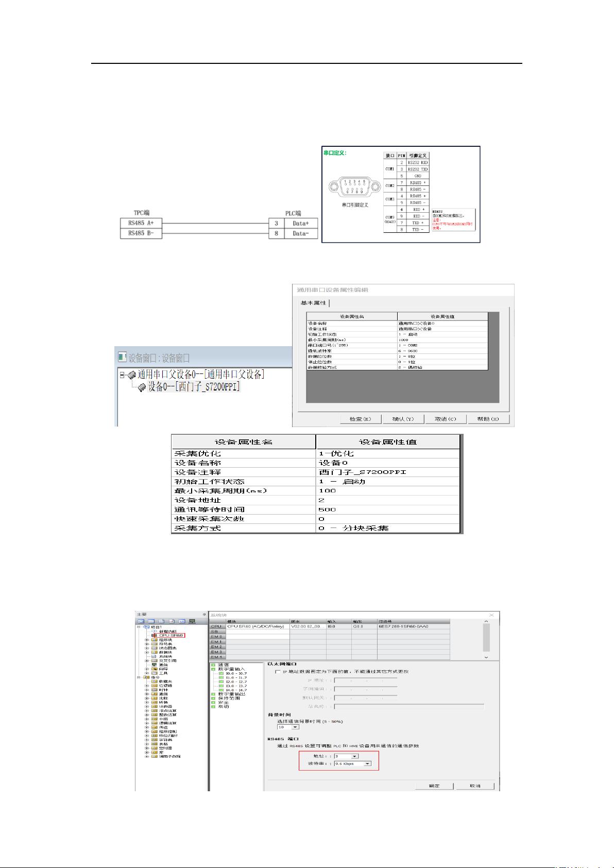The height and width of the screenshot is (868, 614).
Task: Click the 通信 icon under 项目1
Action: pyautogui.click(x=154, y=665)
